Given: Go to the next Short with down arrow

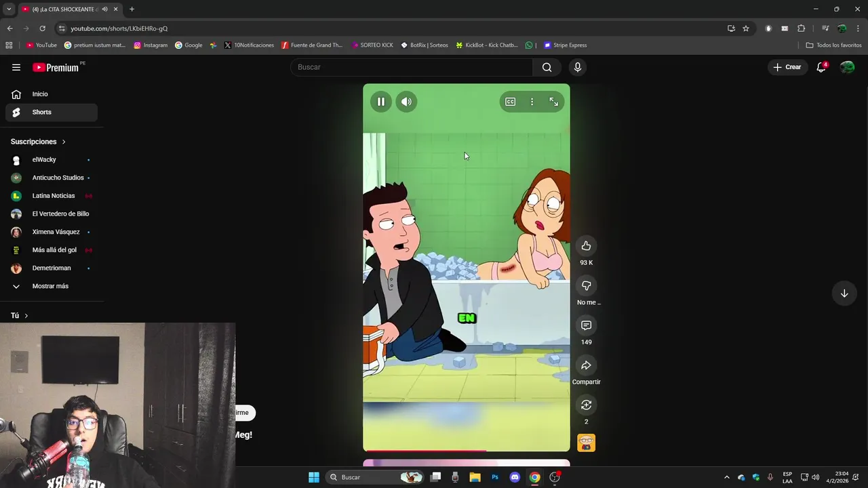Looking at the screenshot, I should click(x=844, y=293).
